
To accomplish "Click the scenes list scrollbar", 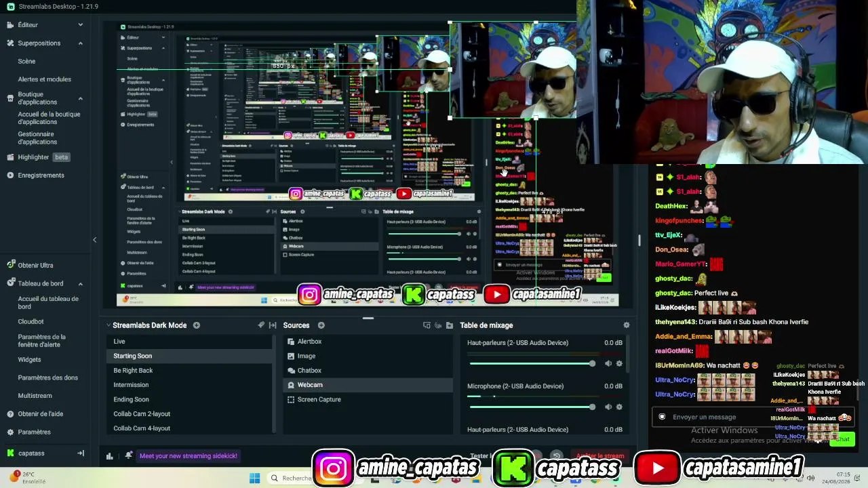I will tap(274, 384).
